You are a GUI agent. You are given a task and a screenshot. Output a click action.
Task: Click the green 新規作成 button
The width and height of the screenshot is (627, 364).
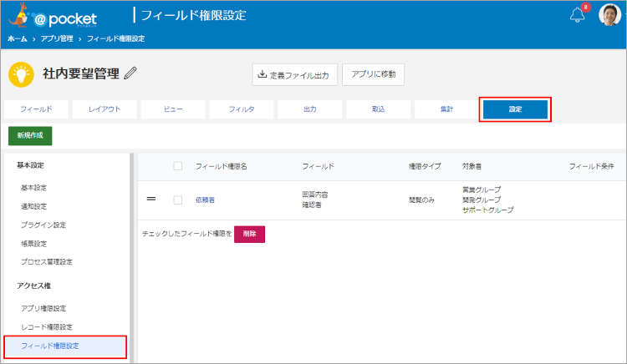click(x=30, y=136)
